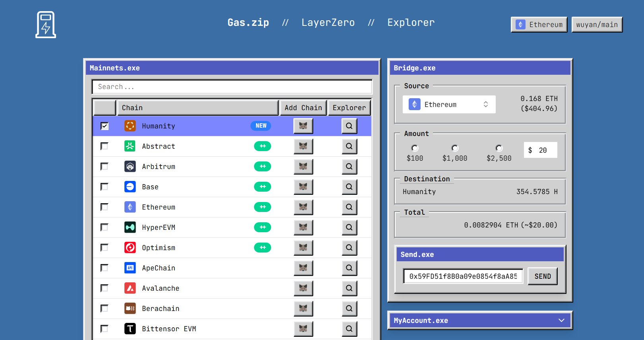Click the SEND button
The height and width of the screenshot is (340, 644).
click(543, 276)
